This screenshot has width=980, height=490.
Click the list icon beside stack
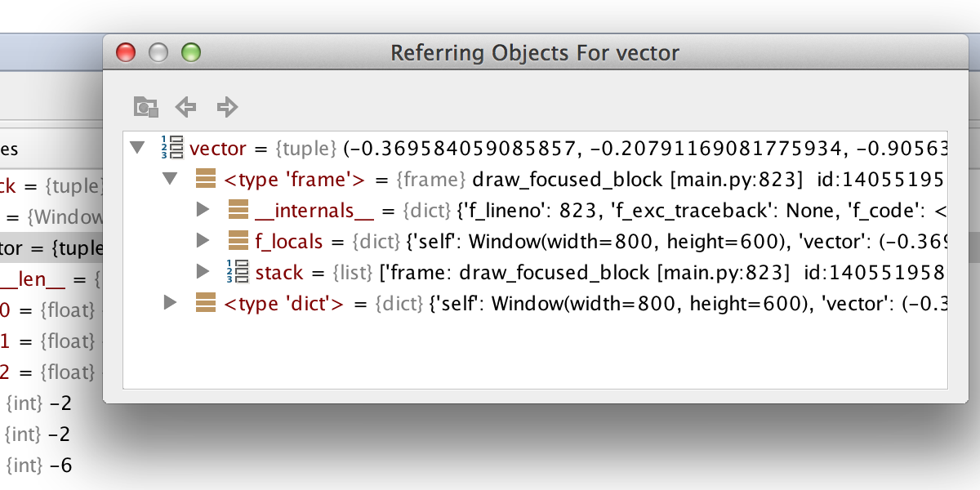click(x=237, y=272)
